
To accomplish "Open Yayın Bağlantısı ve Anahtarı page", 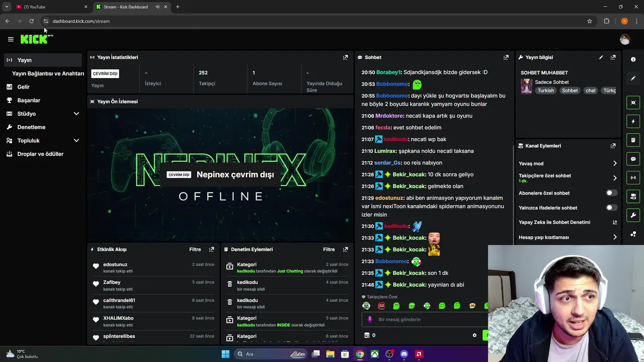I will (48, 73).
